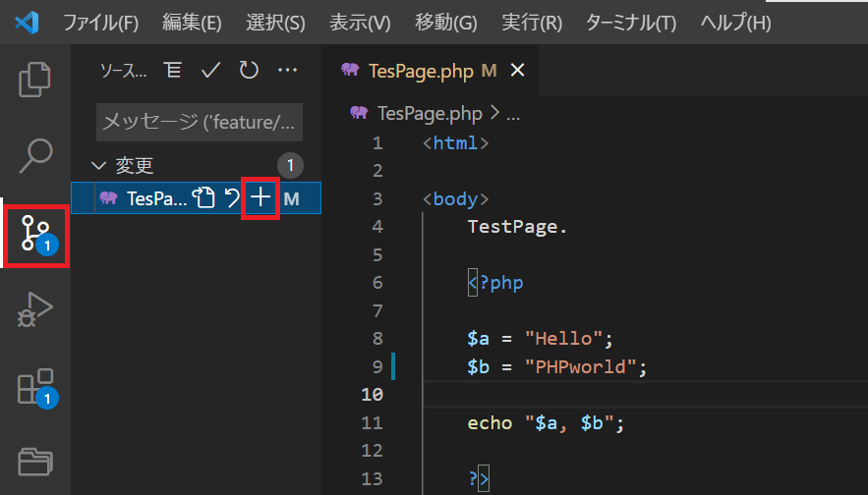Click TesPage.php in the breadcrumb
This screenshot has height=495, width=868.
click(x=430, y=113)
